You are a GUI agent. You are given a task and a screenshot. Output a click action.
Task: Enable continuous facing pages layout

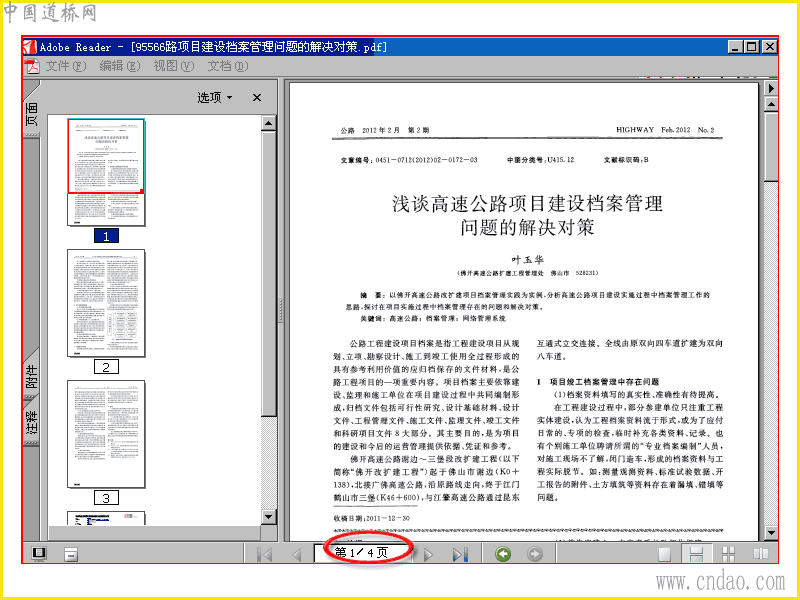(729, 554)
